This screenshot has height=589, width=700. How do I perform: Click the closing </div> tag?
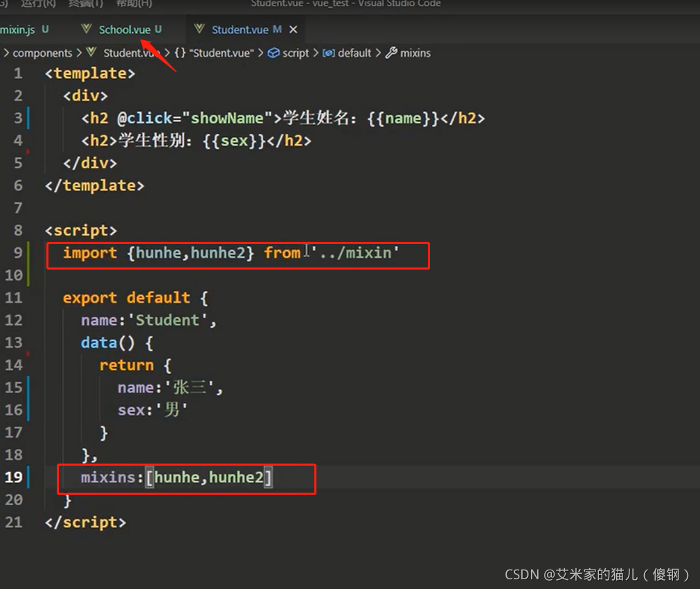coord(90,163)
